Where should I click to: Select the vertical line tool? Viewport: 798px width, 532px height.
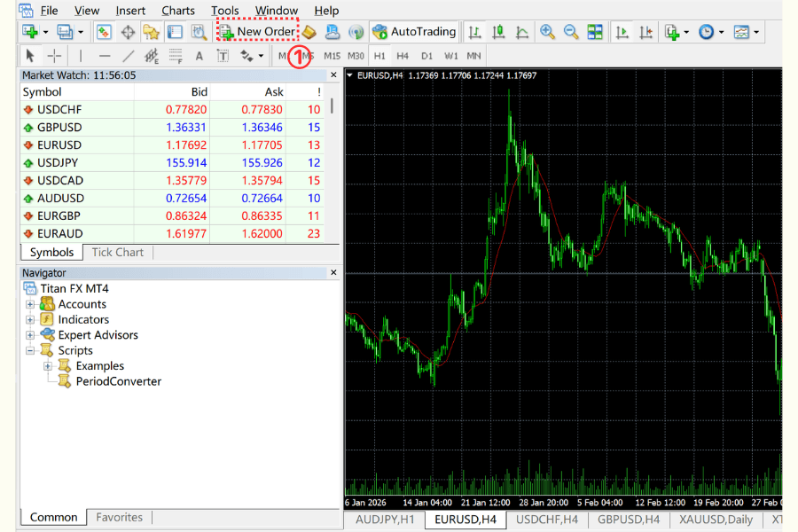[x=81, y=56]
